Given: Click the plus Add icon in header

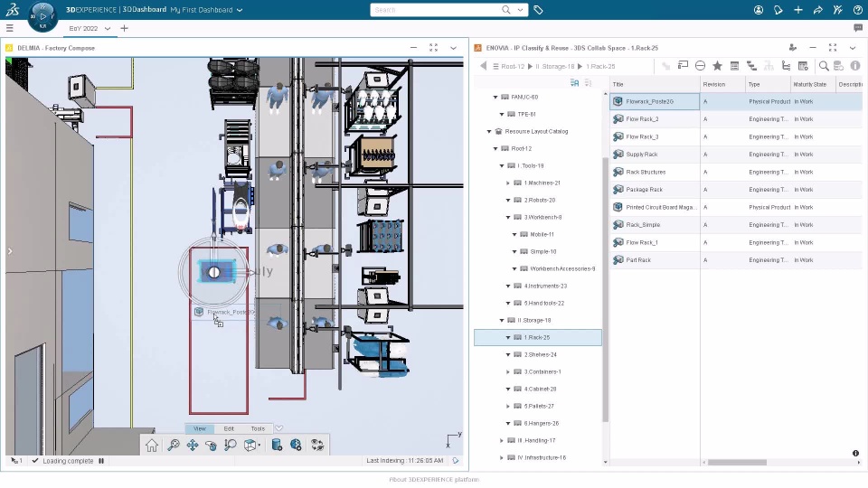Looking at the screenshot, I should coord(797,10).
